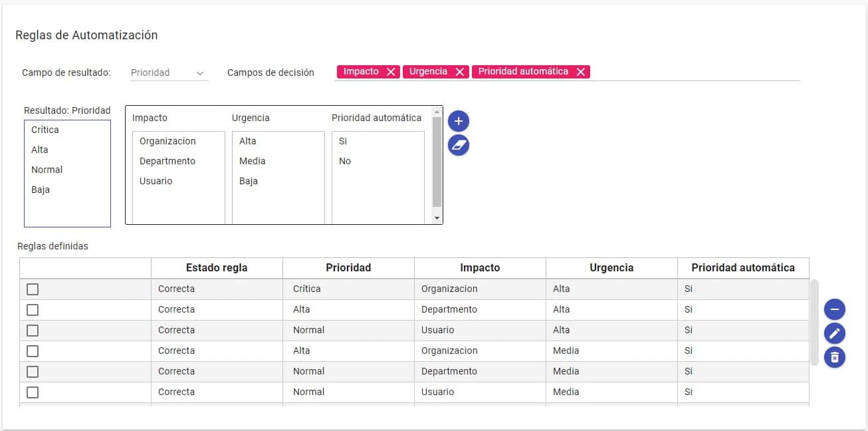Click the rules table vertical scrollbar
Viewport: 868px width, 431px height.
pyautogui.click(x=814, y=322)
